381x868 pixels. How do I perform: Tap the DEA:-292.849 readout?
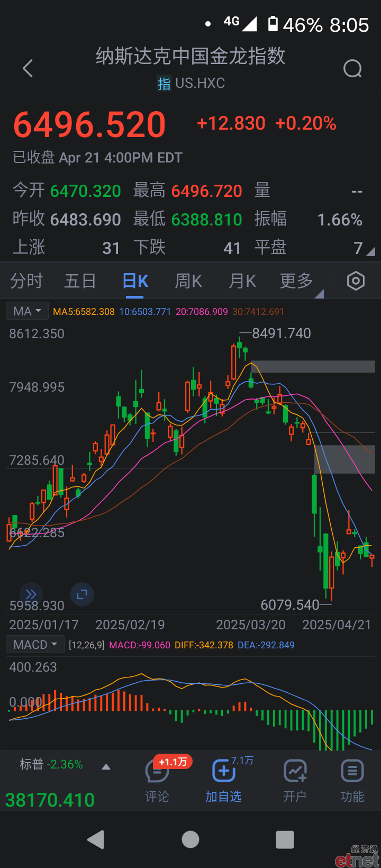266,645
